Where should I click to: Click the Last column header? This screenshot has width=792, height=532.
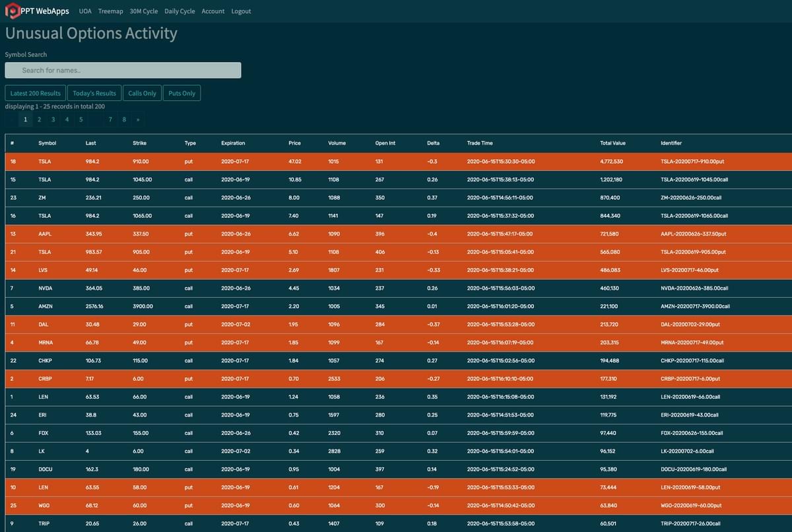[91, 143]
